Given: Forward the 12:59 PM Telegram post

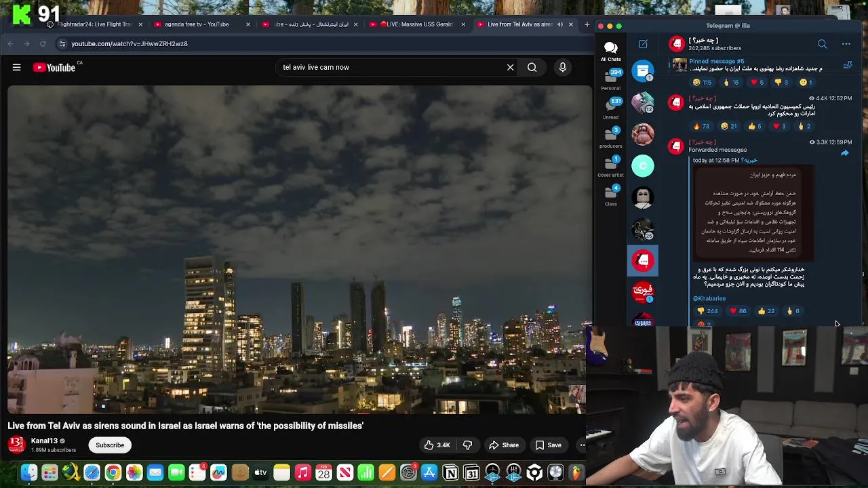Looking at the screenshot, I should (844, 153).
